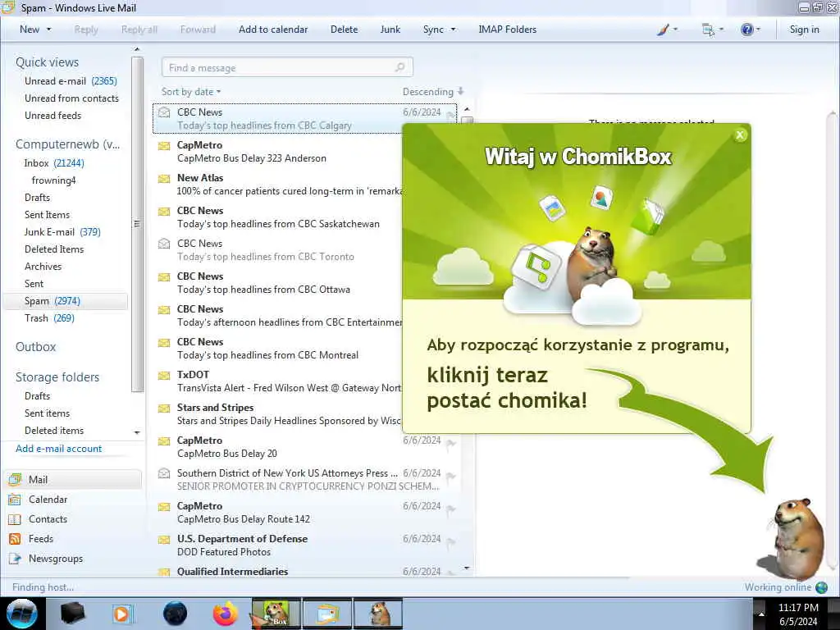Image resolution: width=840 pixels, height=630 pixels.
Task: Flag the CapMetro Bus Delay Route 142 message
Action: pos(450,509)
